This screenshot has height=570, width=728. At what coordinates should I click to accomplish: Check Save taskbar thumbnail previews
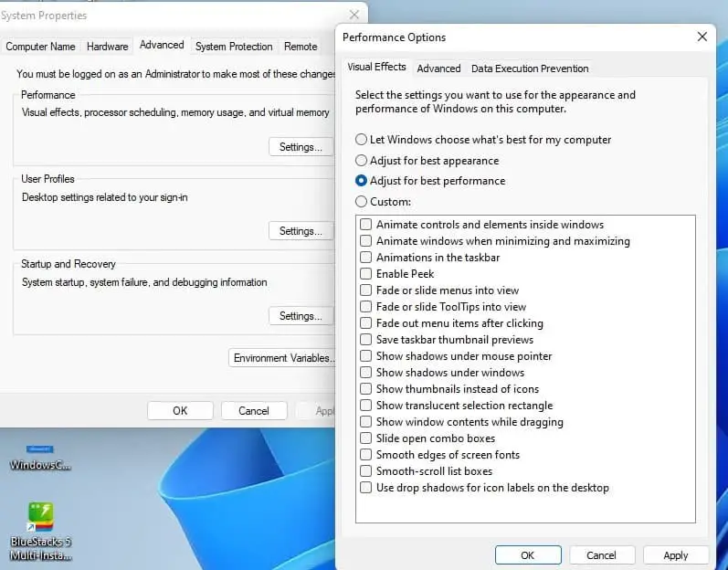[366, 339]
